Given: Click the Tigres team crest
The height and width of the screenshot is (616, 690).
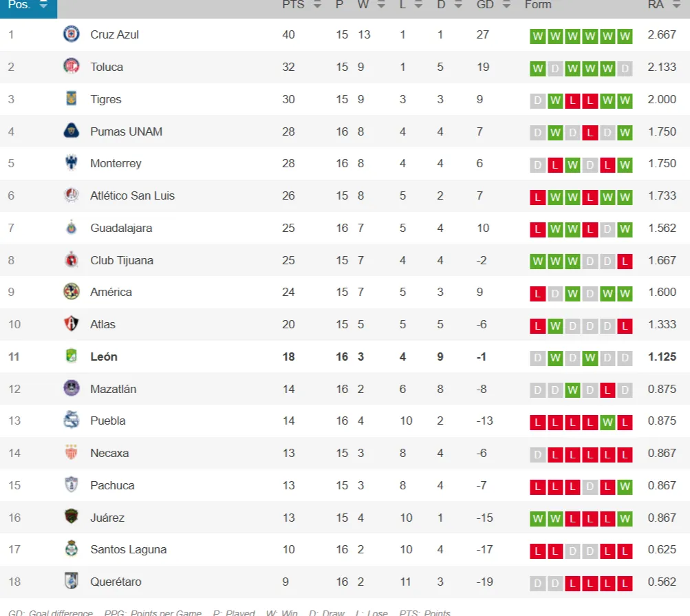Looking at the screenshot, I should coord(71,99).
